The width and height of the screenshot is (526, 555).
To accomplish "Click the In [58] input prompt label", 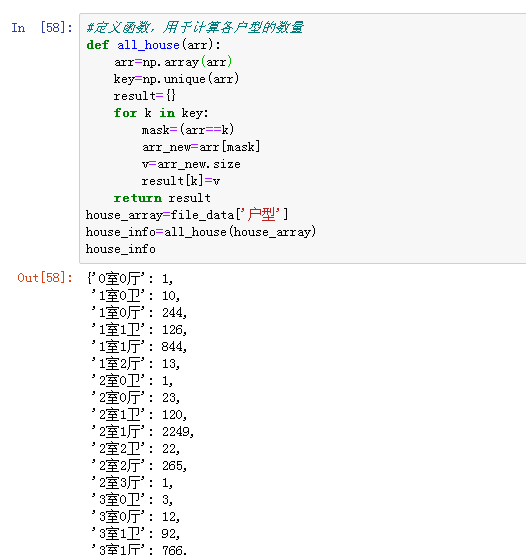I will [x=42, y=27].
